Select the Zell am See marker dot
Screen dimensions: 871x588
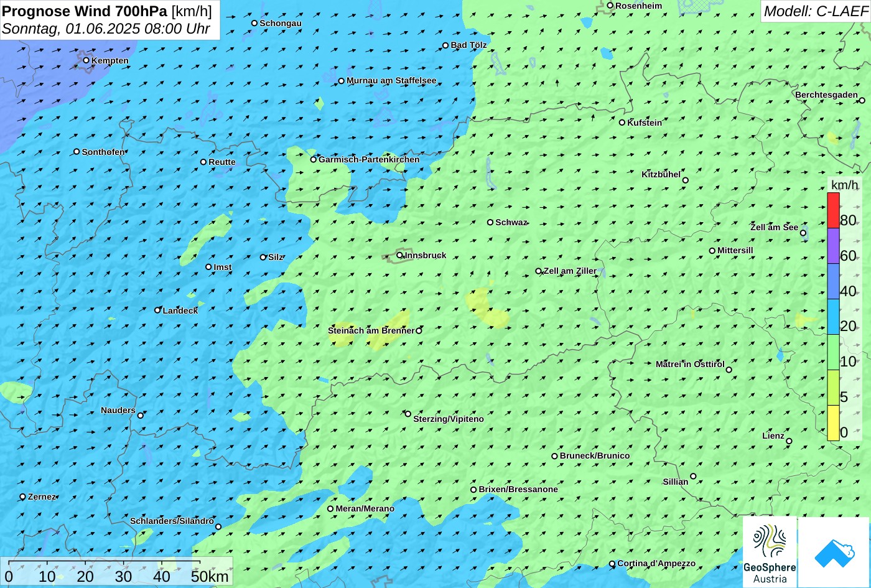click(x=803, y=233)
